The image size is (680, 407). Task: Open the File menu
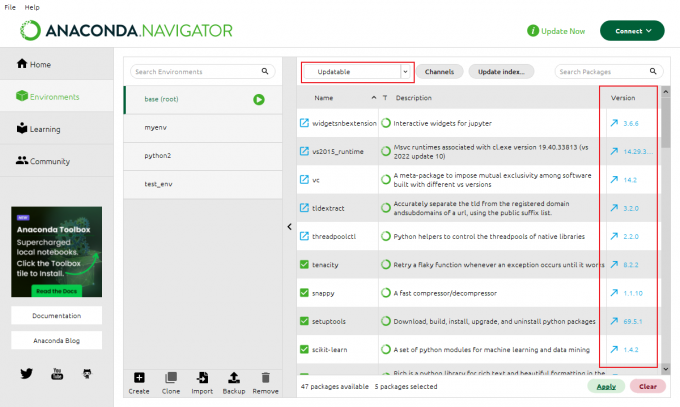pyautogui.click(x=10, y=7)
